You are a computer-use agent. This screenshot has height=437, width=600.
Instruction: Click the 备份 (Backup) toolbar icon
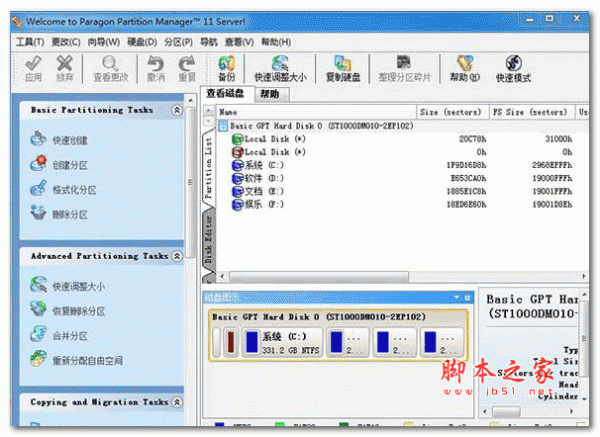coord(226,68)
